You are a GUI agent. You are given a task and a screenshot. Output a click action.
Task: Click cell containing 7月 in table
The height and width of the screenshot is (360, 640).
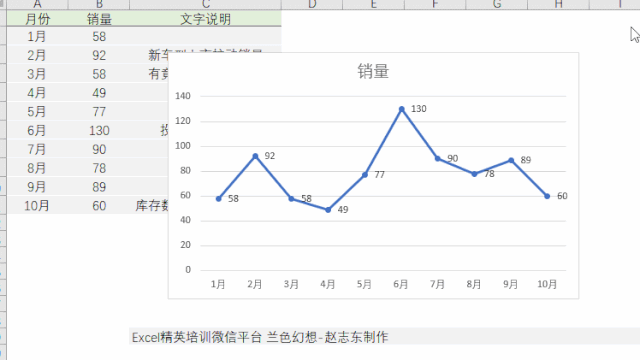tap(38, 149)
